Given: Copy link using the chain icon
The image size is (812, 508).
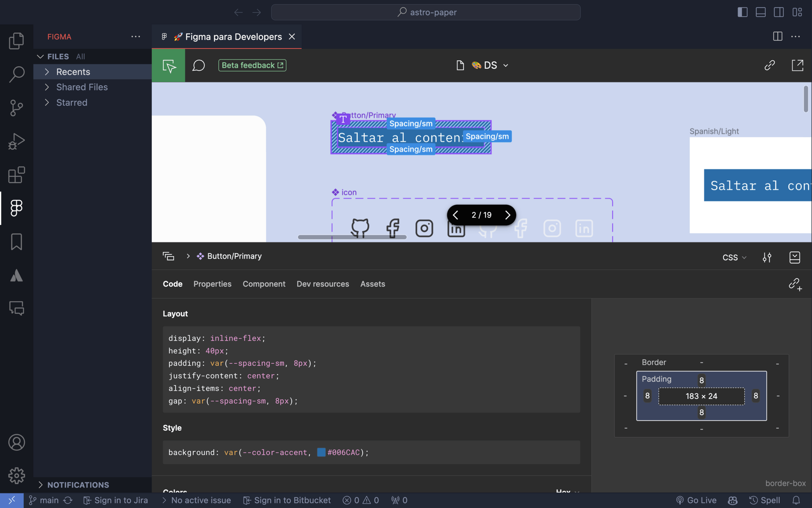Looking at the screenshot, I should [770, 65].
